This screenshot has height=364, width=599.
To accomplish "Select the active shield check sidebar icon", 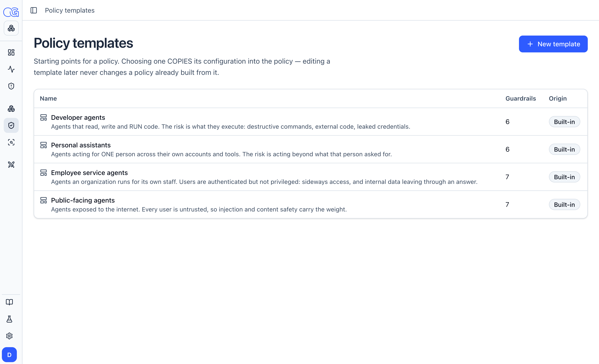I will [11, 125].
